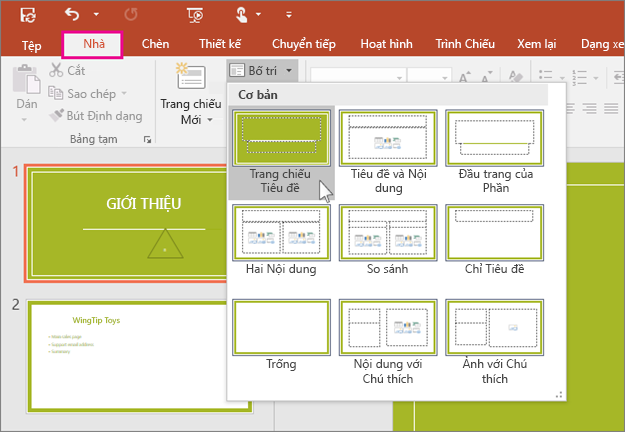Click the bullets list icon
The height and width of the screenshot is (432, 625).
tap(546, 76)
